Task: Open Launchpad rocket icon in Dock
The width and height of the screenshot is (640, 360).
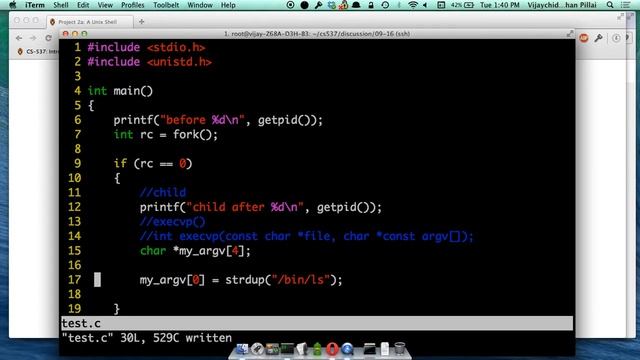Action: pyautogui.click(x=257, y=349)
